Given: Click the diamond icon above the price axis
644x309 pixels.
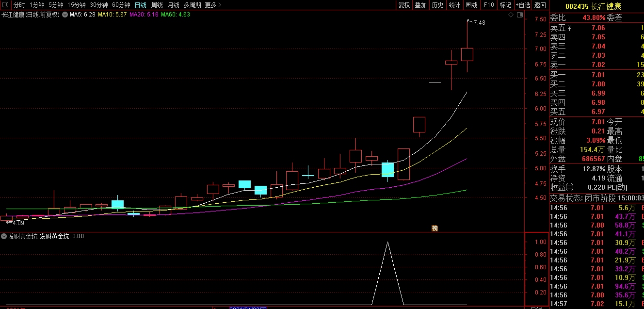Looking at the screenshot, I should [x=511, y=15].
